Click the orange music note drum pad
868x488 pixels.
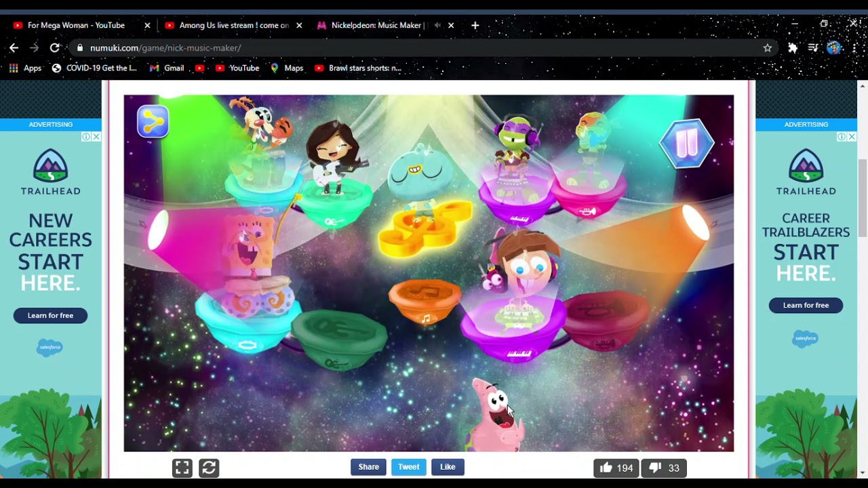(425, 303)
